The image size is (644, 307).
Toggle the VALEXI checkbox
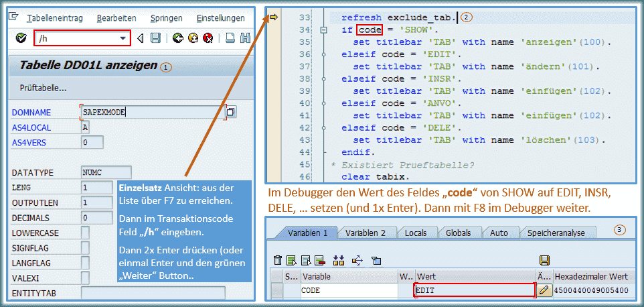point(85,277)
